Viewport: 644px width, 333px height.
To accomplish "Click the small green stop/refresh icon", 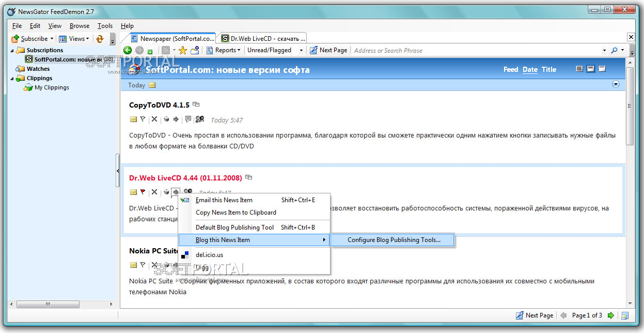I will (x=150, y=51).
